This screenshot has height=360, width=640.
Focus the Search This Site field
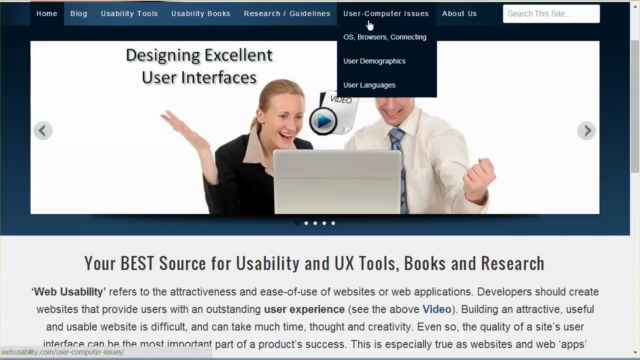point(551,14)
